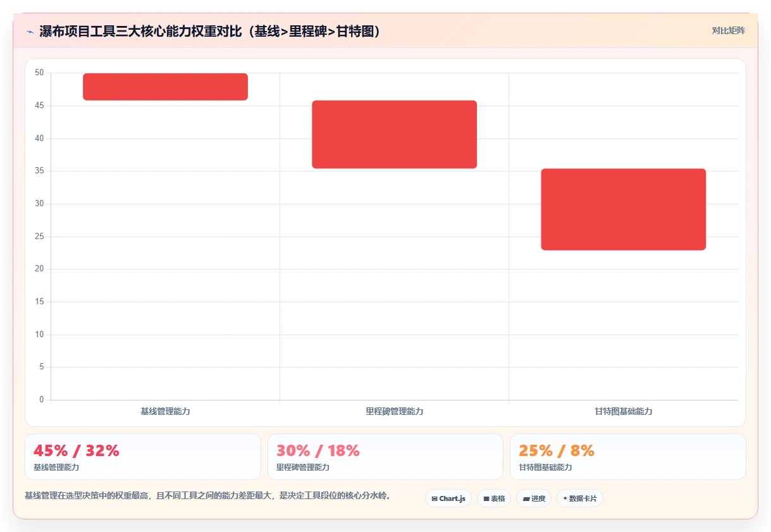The width and height of the screenshot is (771, 532).
Task: Click the y-axis value 40
Action: [x=39, y=139]
